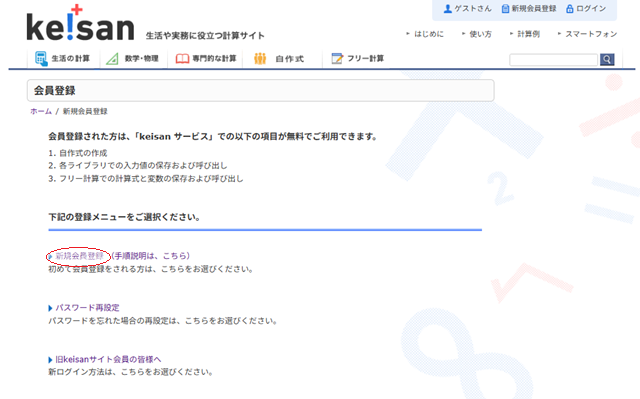Open the 手順説明は、こちら link

(x=151, y=256)
